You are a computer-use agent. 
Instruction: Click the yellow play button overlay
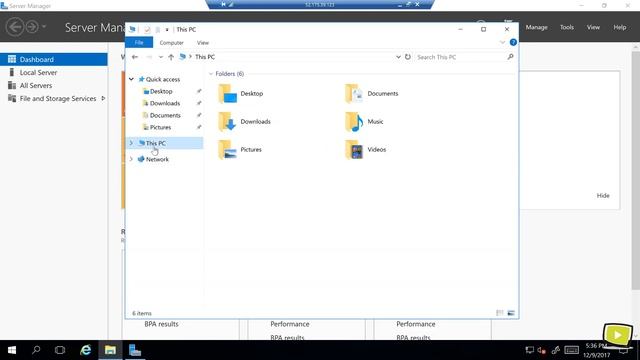(618, 335)
